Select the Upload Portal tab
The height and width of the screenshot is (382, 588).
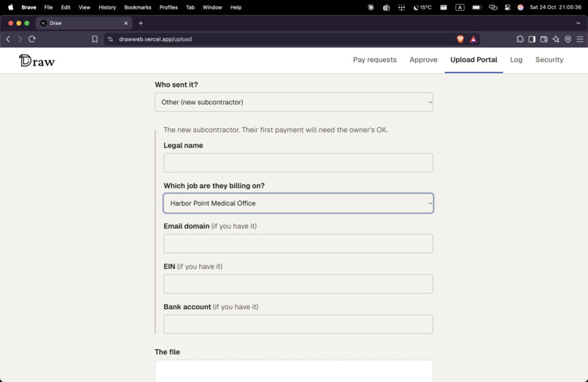473,60
